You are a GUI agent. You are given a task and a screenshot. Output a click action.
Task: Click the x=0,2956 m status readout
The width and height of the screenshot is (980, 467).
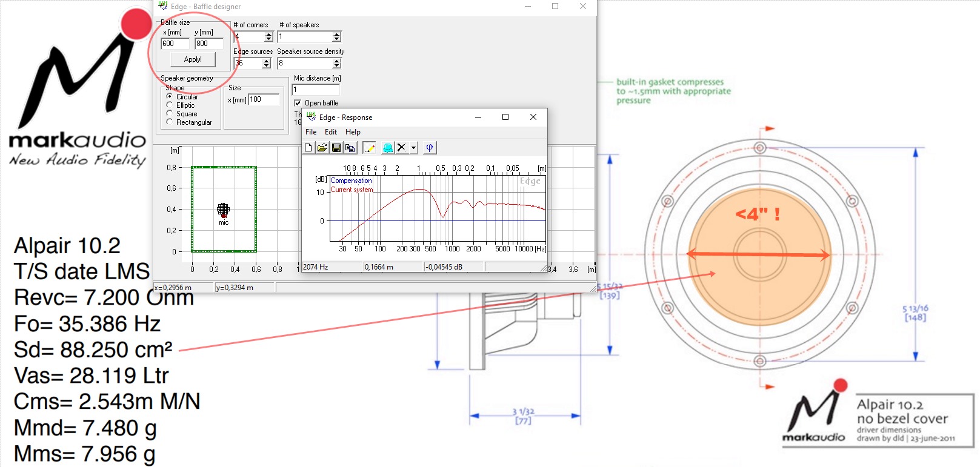point(184,288)
